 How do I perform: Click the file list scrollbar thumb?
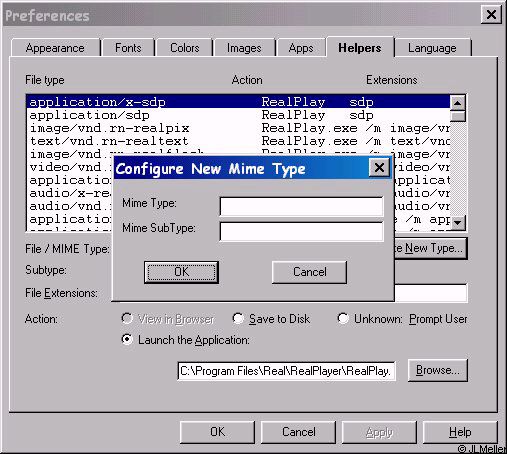tap(457, 116)
